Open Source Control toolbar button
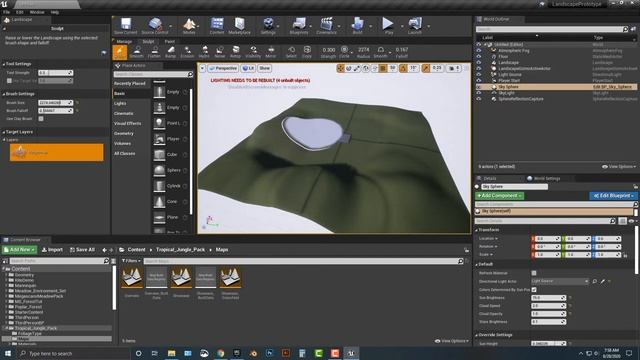640x360 pixels. pyautogui.click(x=155, y=26)
